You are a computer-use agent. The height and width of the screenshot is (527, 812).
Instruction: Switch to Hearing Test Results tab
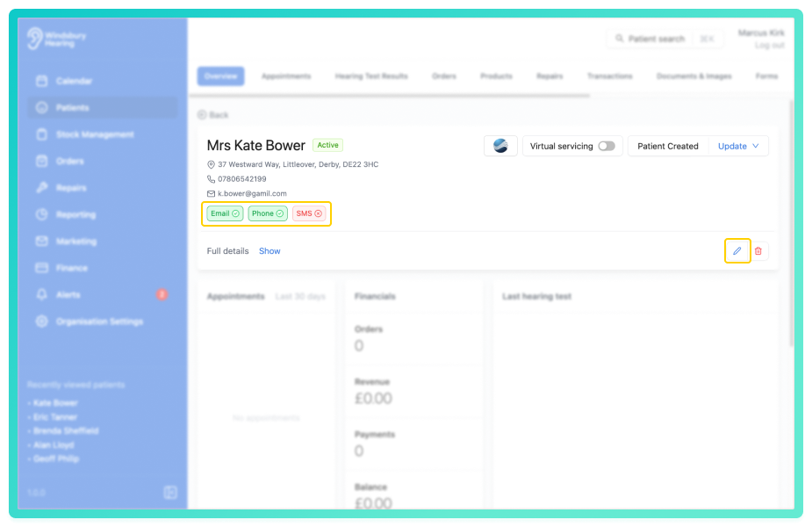click(371, 76)
